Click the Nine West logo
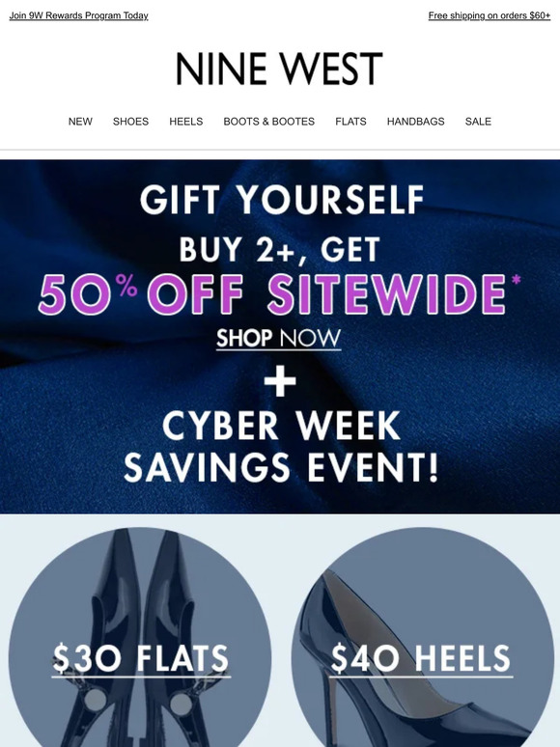560x747 pixels. point(279,69)
